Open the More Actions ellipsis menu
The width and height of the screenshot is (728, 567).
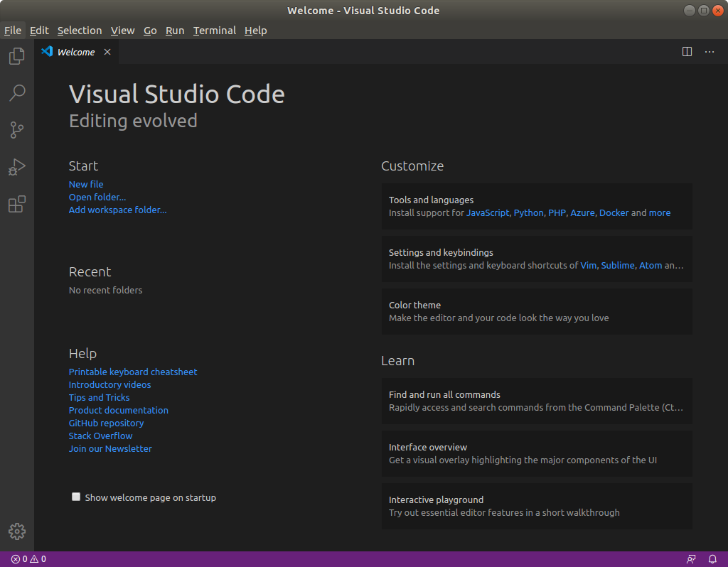(710, 52)
